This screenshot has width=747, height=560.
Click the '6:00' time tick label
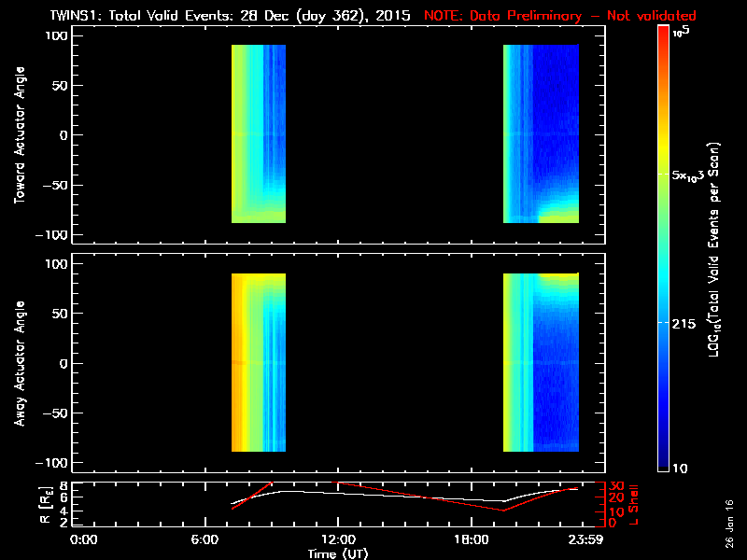click(x=204, y=540)
